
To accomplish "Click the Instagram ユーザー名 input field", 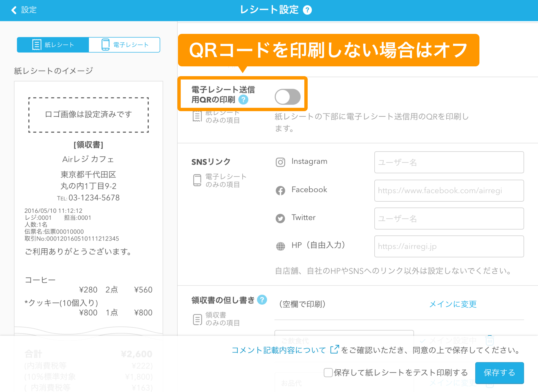I will pyautogui.click(x=449, y=163).
